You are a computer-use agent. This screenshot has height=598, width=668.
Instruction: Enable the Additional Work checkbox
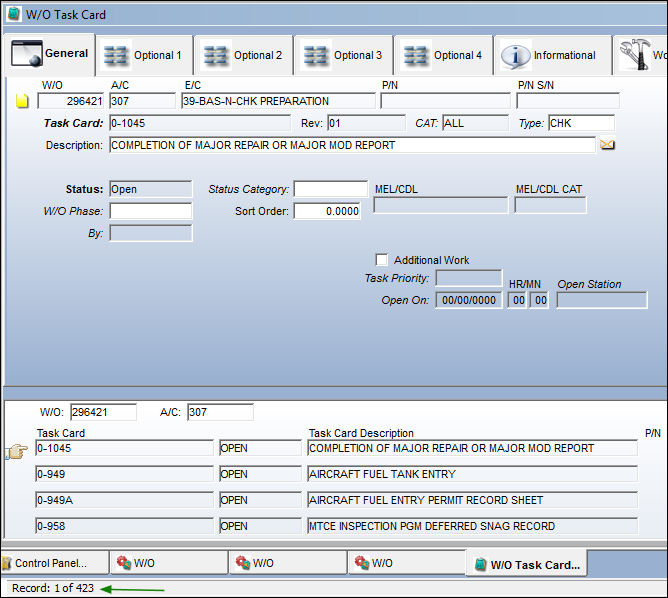tap(382, 260)
